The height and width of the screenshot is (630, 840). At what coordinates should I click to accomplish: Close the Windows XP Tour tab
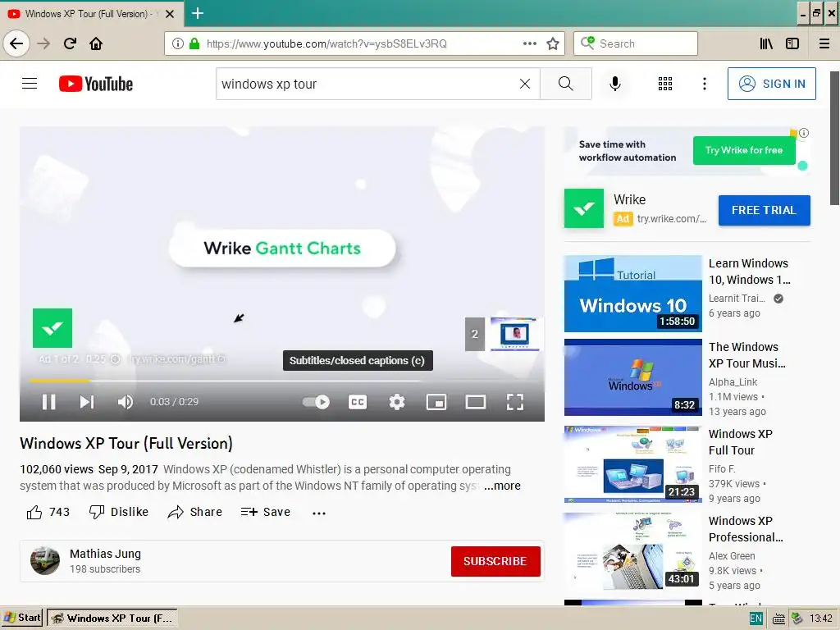[170, 14]
